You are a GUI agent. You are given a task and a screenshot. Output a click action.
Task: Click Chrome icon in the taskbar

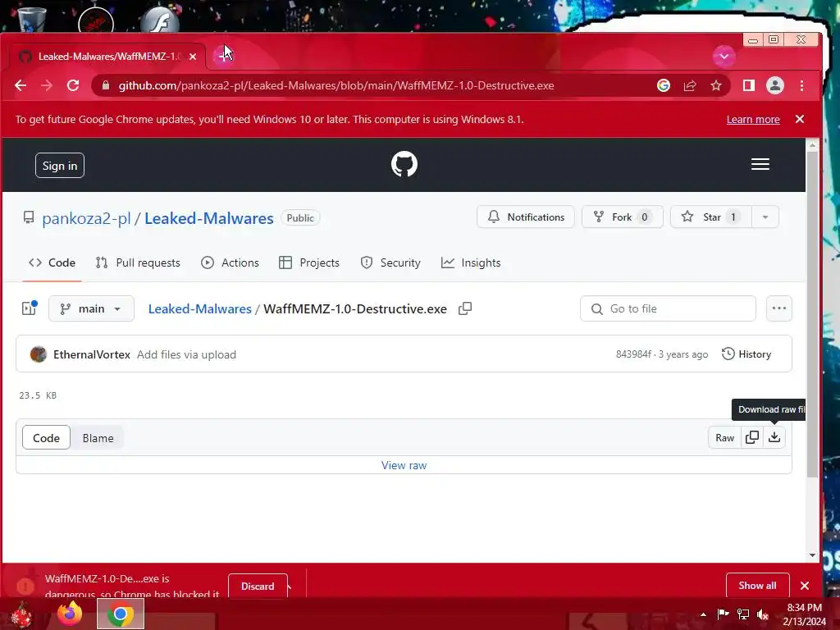pyautogui.click(x=121, y=614)
